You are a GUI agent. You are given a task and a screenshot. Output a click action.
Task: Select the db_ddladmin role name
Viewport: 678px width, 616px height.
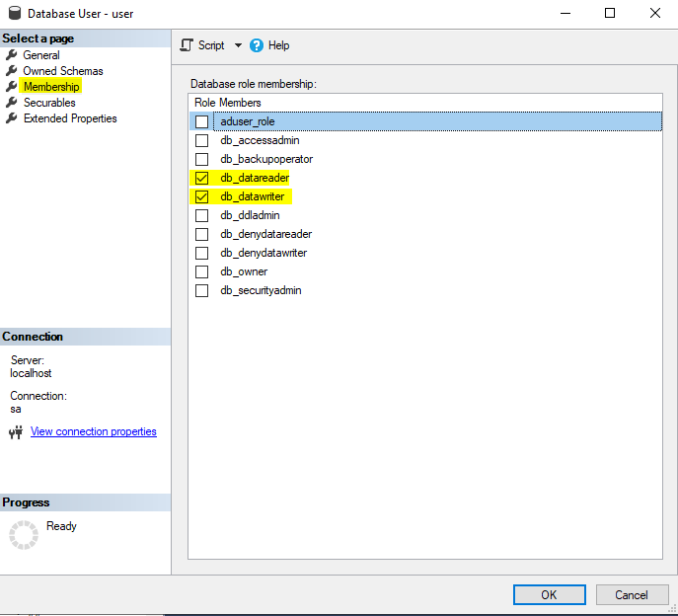(x=250, y=215)
